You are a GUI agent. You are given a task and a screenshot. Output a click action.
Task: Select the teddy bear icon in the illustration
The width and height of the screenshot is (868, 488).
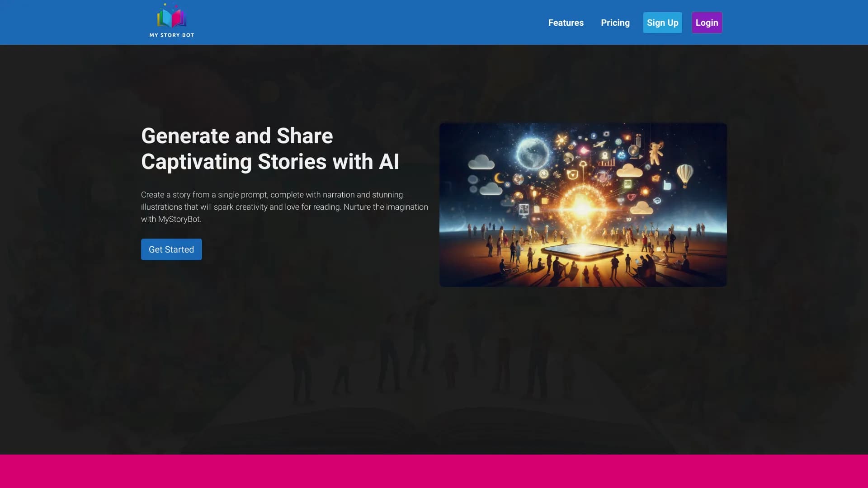pos(656,154)
